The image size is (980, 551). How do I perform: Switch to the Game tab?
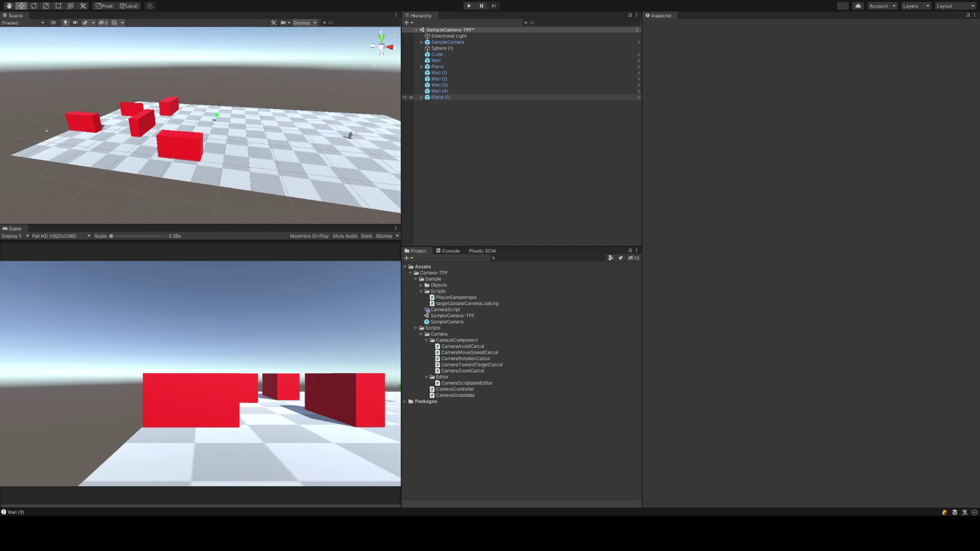pyautogui.click(x=12, y=229)
